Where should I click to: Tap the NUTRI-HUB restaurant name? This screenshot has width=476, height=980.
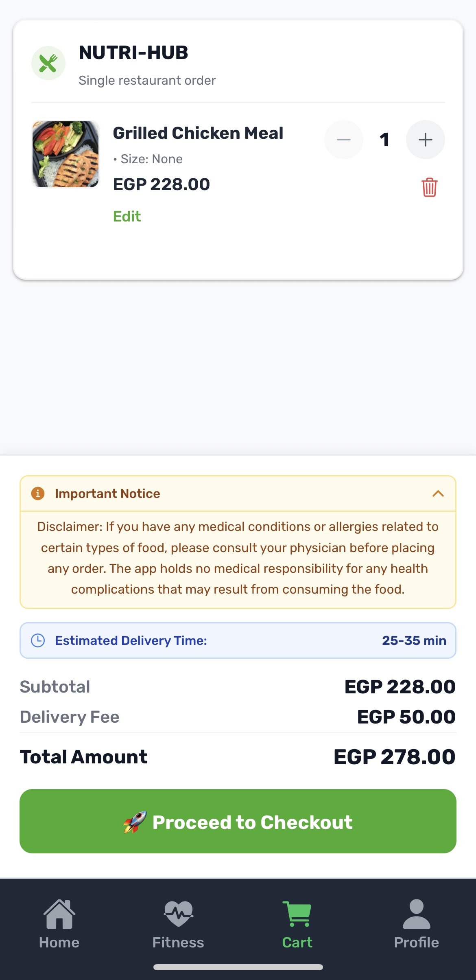pyautogui.click(x=133, y=53)
